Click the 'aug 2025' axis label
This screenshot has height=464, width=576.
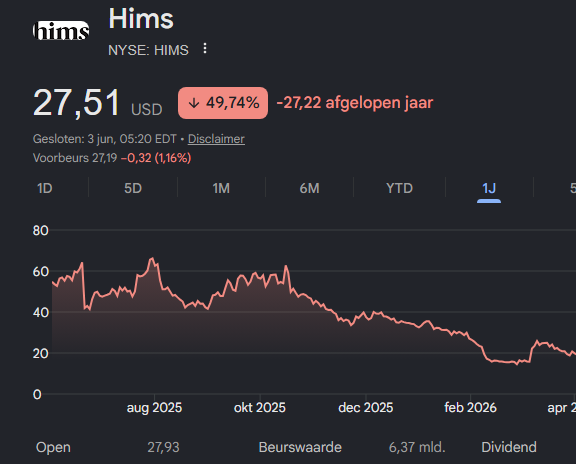pos(154,408)
